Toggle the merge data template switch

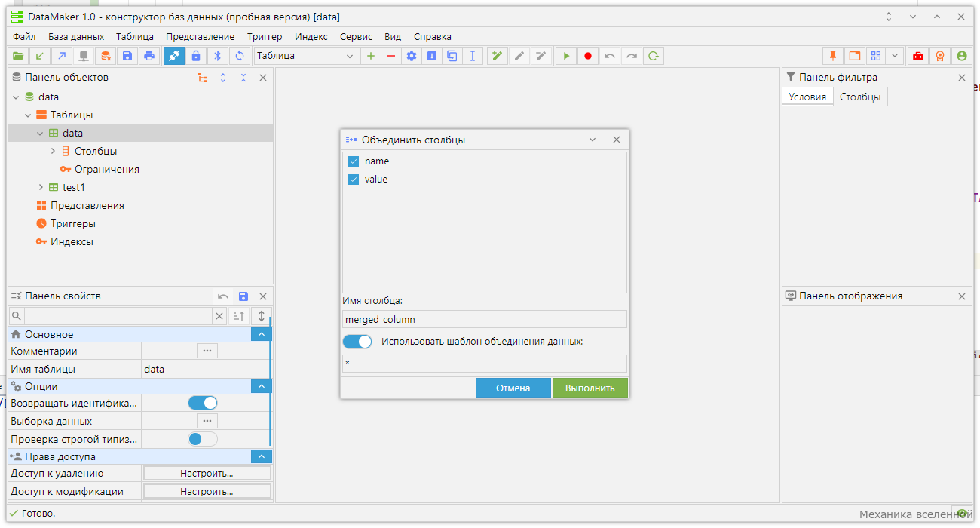pos(357,342)
